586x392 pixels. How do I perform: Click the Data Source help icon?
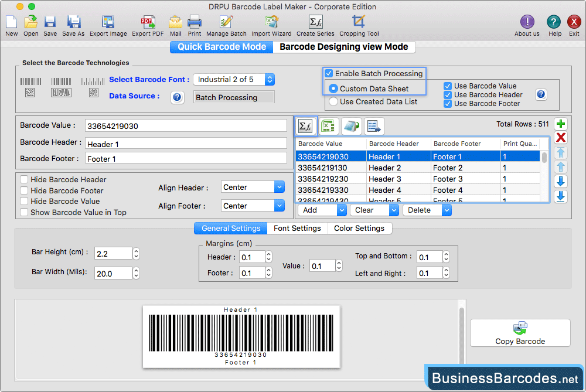point(177,97)
